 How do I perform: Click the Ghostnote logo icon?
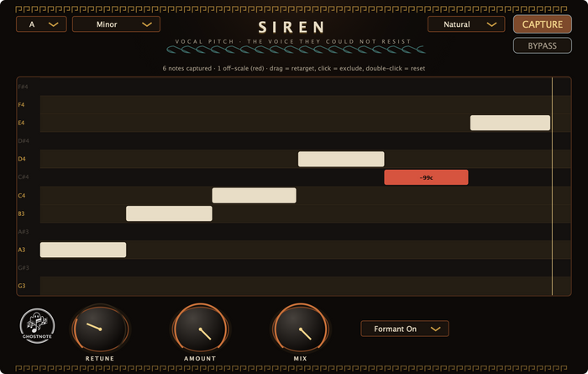coord(37,326)
